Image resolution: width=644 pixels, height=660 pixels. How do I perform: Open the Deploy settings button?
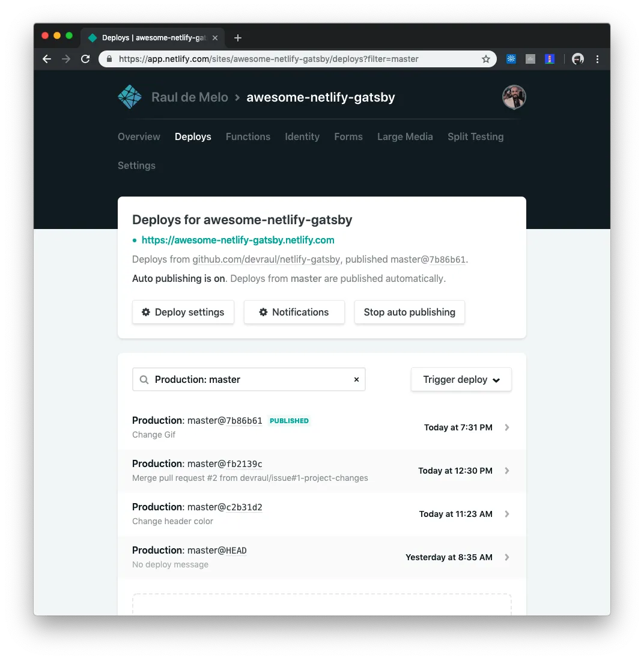[x=183, y=312]
